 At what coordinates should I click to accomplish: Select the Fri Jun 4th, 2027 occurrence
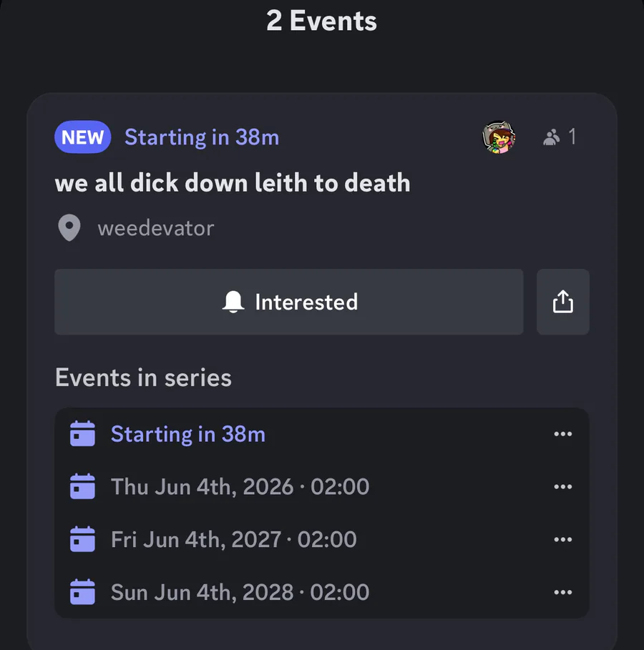233,539
